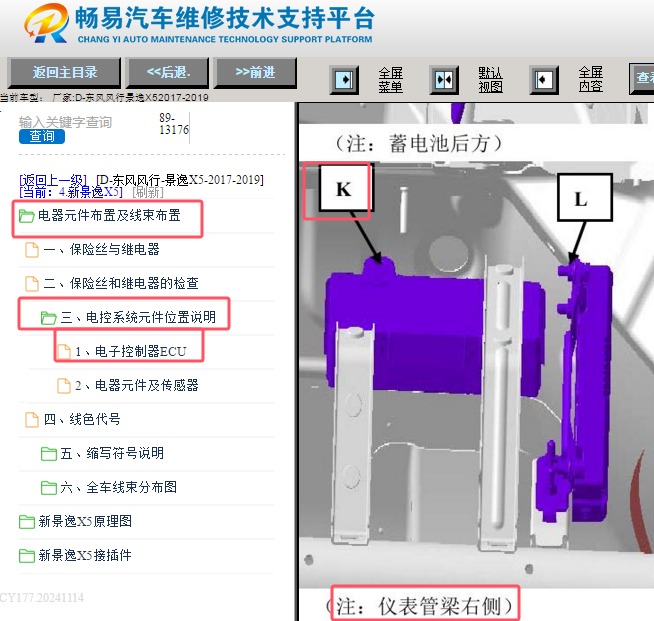Click the 返回主目录 button
The height and width of the screenshot is (621, 654).
point(65,73)
